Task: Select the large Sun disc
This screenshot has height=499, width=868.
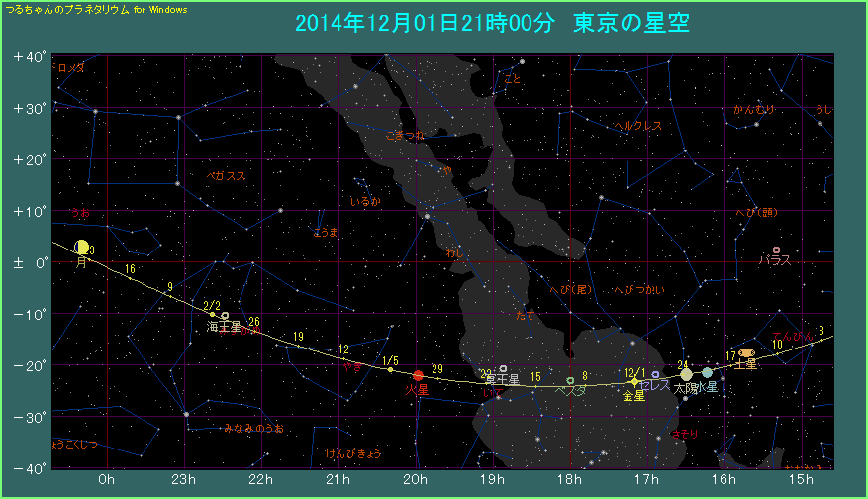Action: click(x=686, y=374)
